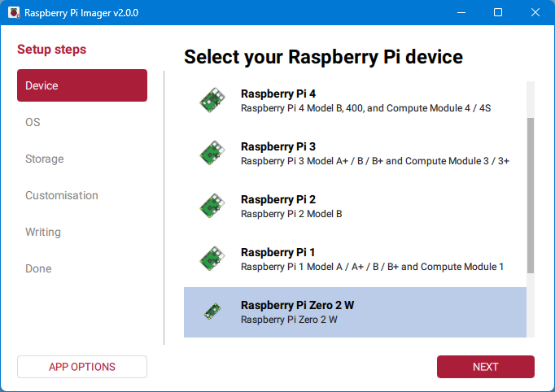This screenshot has width=555, height=392.
Task: Open APP OPTIONS
Action: pyautogui.click(x=81, y=367)
